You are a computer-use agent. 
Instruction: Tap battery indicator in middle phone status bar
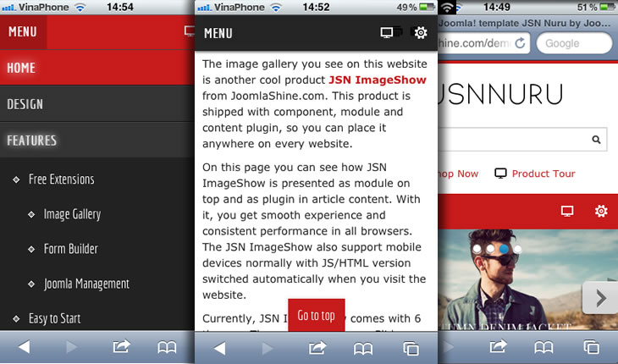pos(427,7)
